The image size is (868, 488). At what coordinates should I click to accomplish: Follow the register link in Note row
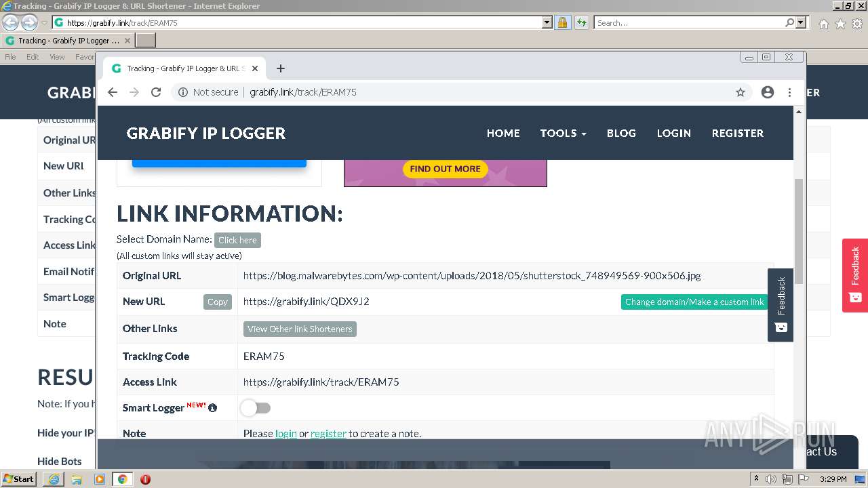328,433
